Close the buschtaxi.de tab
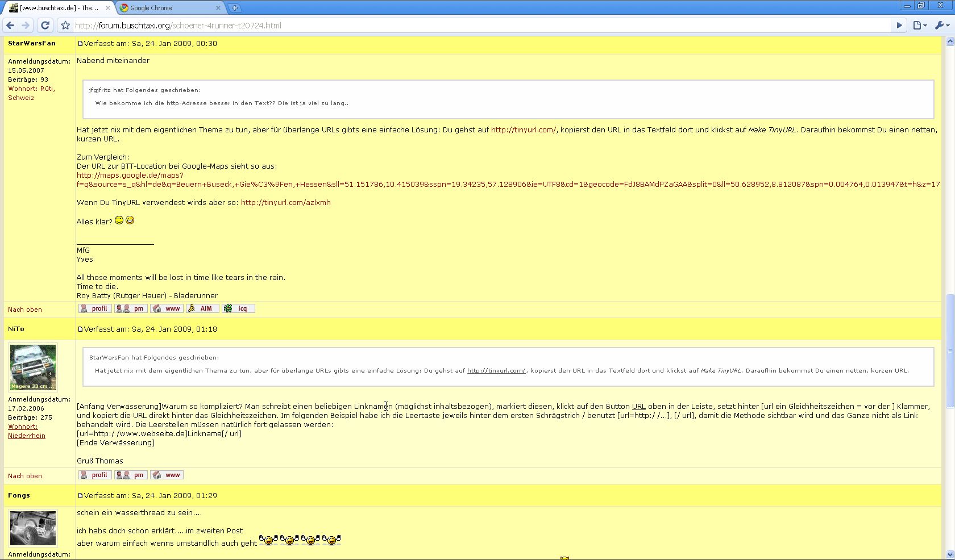 pyautogui.click(x=108, y=8)
